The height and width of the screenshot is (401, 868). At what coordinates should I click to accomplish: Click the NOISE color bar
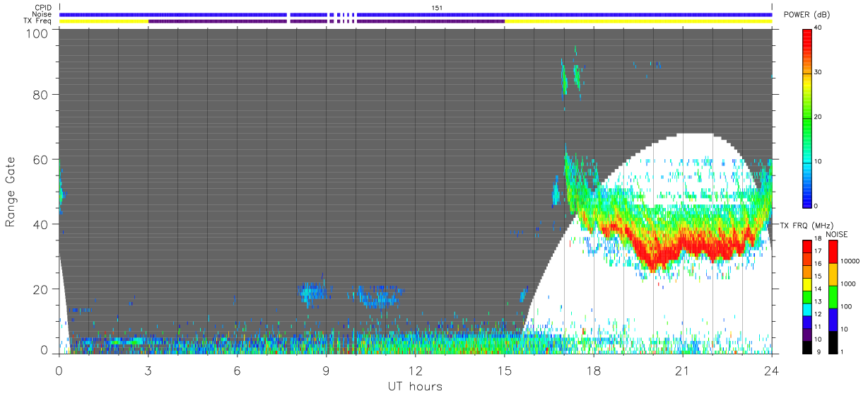(833, 296)
